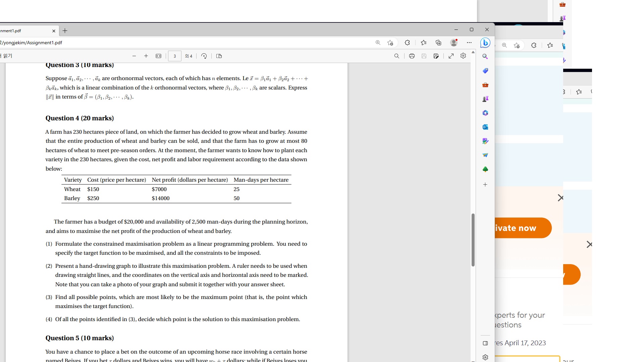Open Outlook from the Edge sidebar
Image resolution: width=644 pixels, height=362 pixels.
485,127
